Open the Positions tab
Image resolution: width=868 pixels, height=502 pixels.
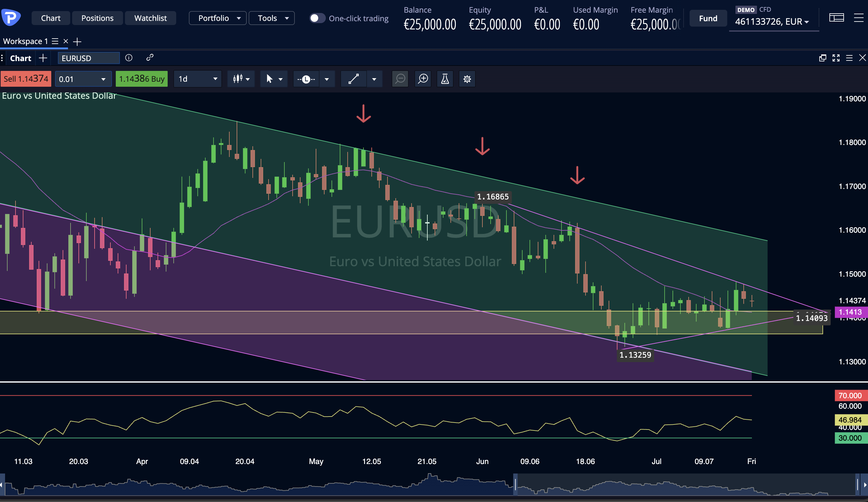97,18
